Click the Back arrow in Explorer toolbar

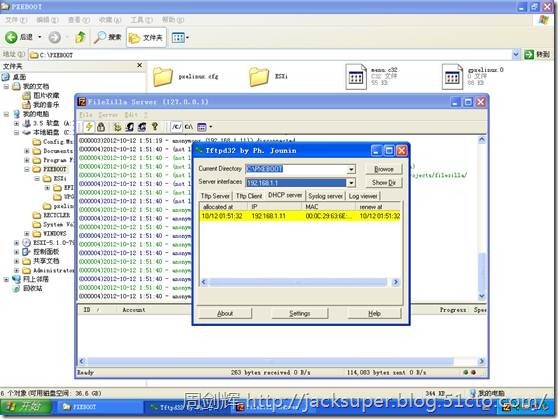coord(11,37)
